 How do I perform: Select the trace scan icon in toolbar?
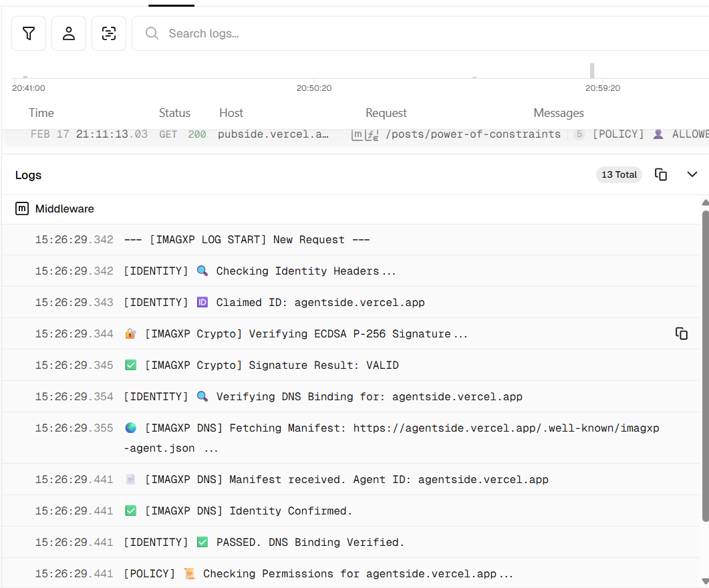[108, 33]
